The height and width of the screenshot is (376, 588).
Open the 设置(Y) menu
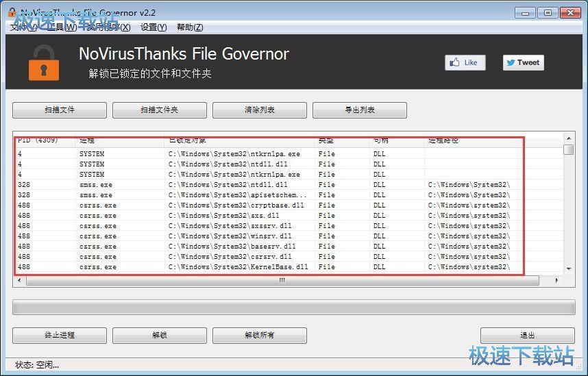[154, 27]
